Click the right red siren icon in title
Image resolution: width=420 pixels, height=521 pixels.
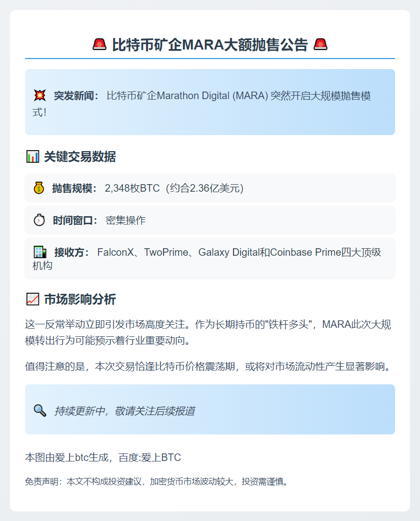(320, 45)
